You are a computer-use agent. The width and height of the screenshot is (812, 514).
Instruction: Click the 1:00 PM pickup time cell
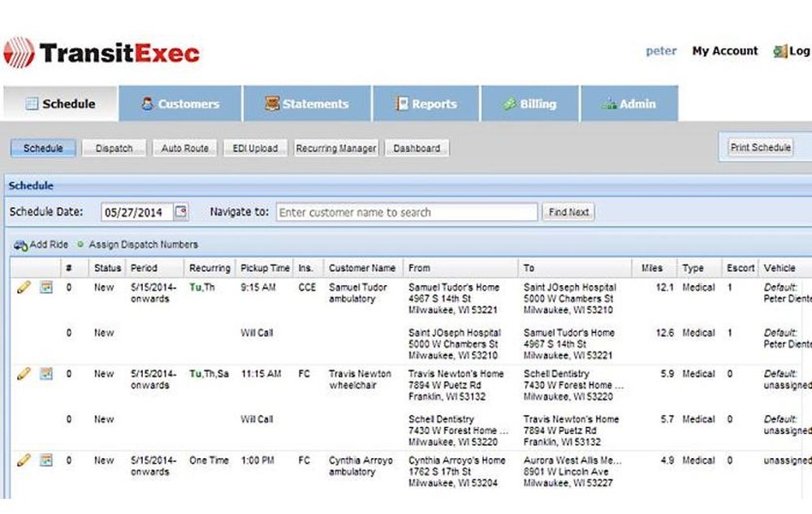(x=257, y=460)
